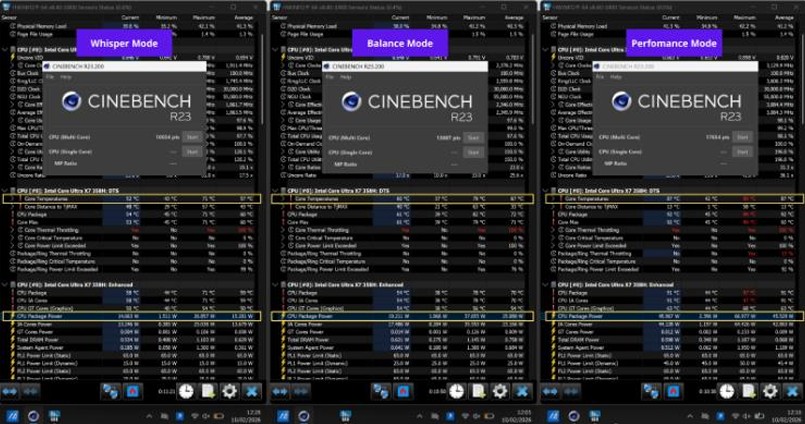
Task: Show hidden tray icons chevron under Whisper Mode panel
Action: (149, 416)
